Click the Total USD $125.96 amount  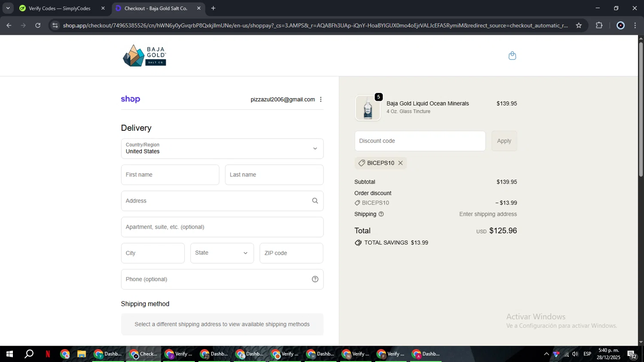click(x=503, y=231)
